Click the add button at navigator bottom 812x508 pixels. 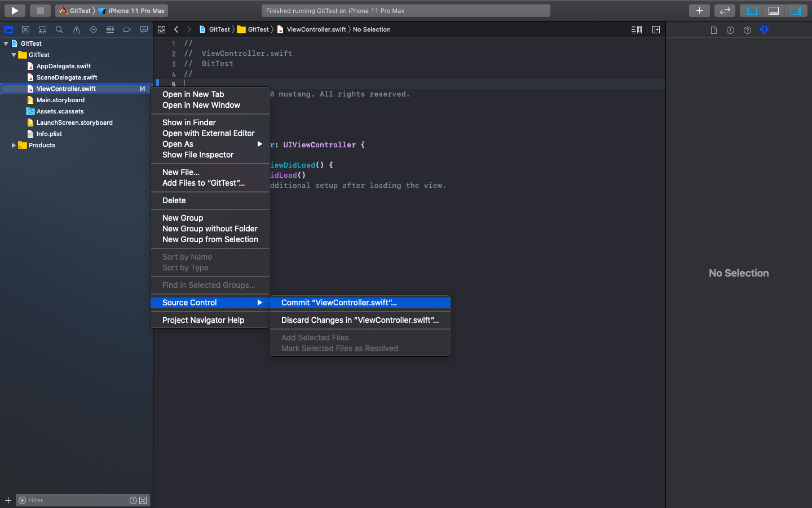(8, 500)
